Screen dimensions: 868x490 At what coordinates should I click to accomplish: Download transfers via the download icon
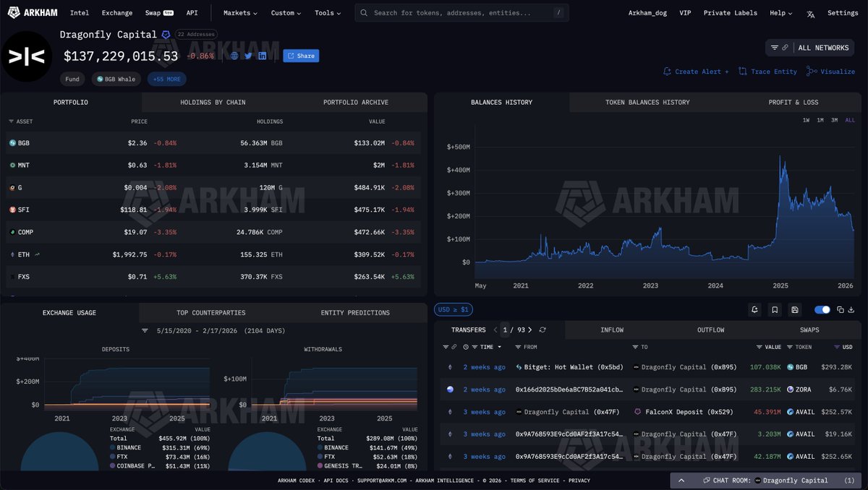tap(851, 310)
